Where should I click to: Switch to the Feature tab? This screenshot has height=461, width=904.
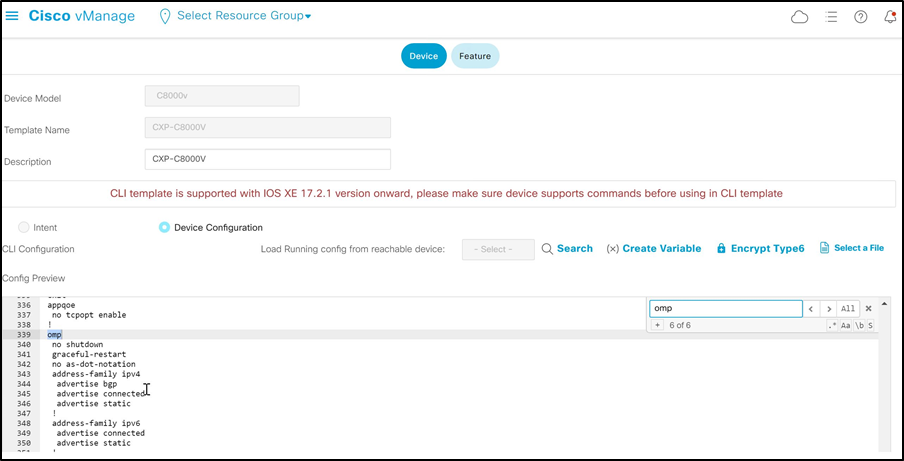coord(475,56)
